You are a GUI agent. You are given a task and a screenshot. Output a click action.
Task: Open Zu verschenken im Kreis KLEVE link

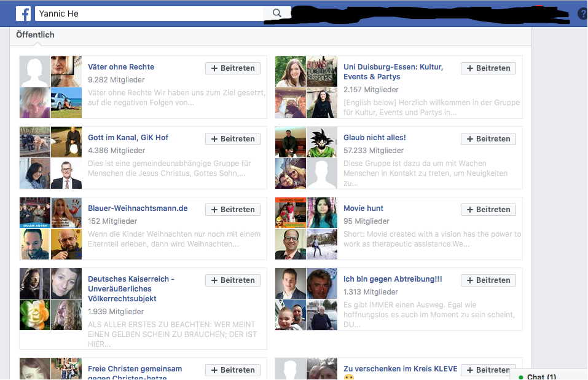400,369
